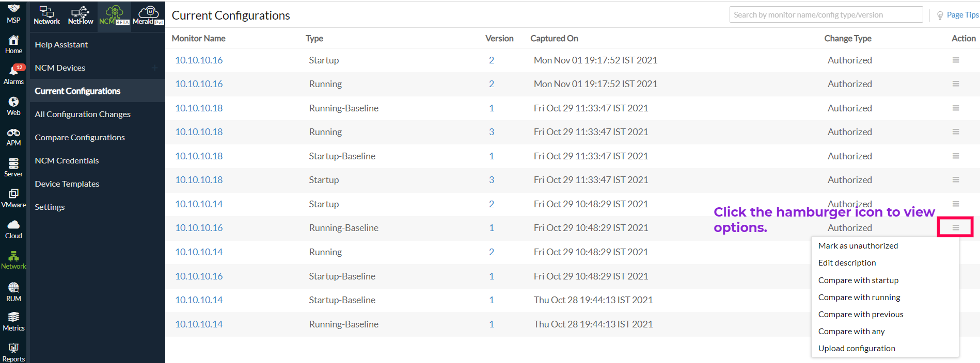Viewport: 980px width, 363px height.
Task: Open monitor 10.10.10.16 in Startup-Baseline row
Action: pos(199,276)
